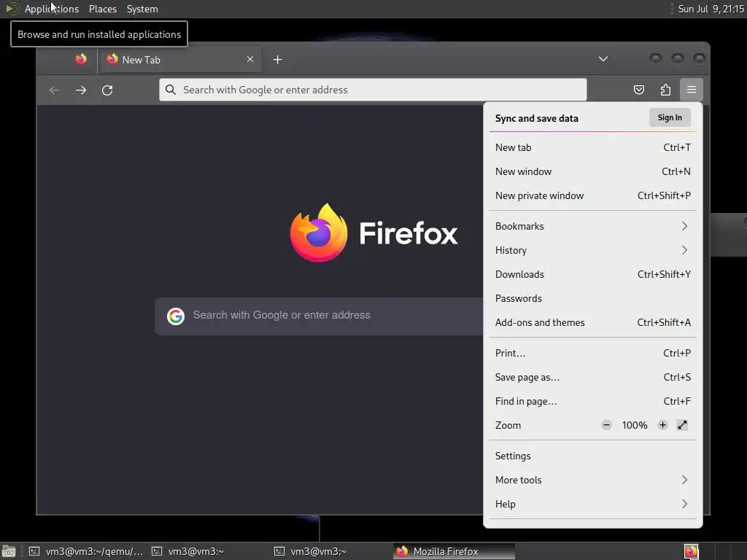This screenshot has height=560, width=747.
Task: Expand the History submenu
Action: 592,250
